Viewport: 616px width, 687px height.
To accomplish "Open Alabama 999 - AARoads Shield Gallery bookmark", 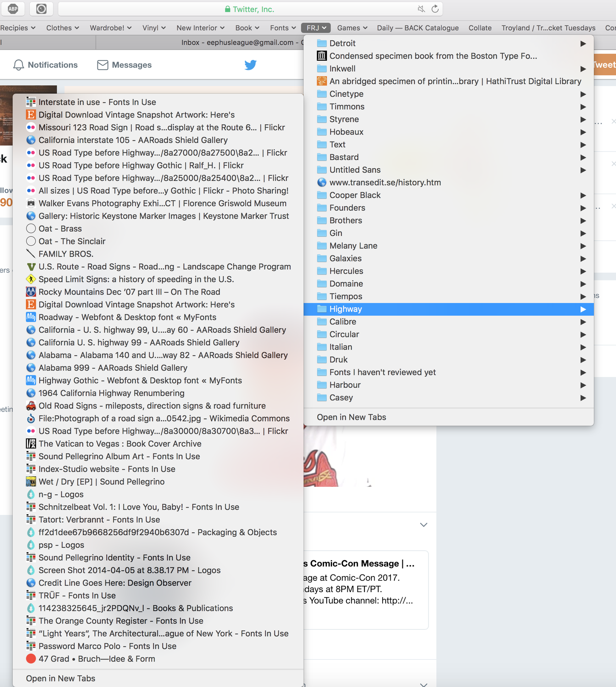I will tap(158, 368).
